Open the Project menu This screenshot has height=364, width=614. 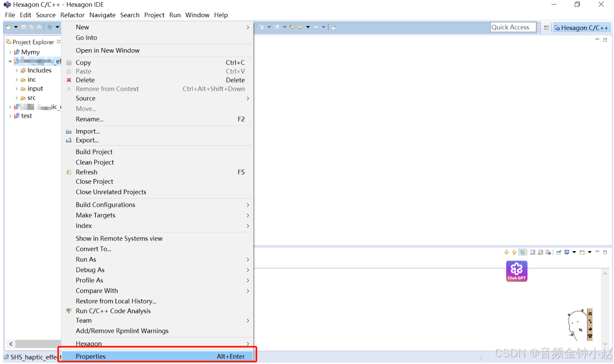coord(154,15)
